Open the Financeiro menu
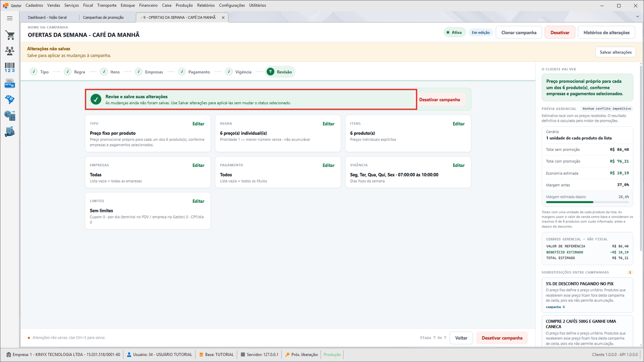 click(x=149, y=6)
